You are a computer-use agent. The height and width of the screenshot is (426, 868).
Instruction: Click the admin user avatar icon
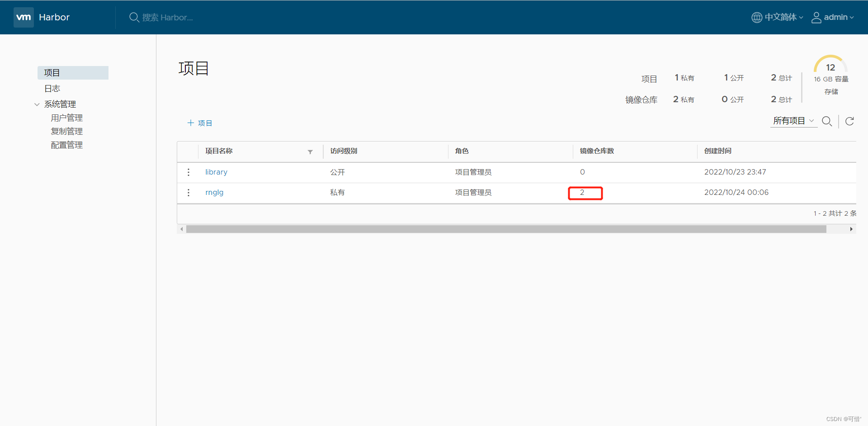pos(816,17)
